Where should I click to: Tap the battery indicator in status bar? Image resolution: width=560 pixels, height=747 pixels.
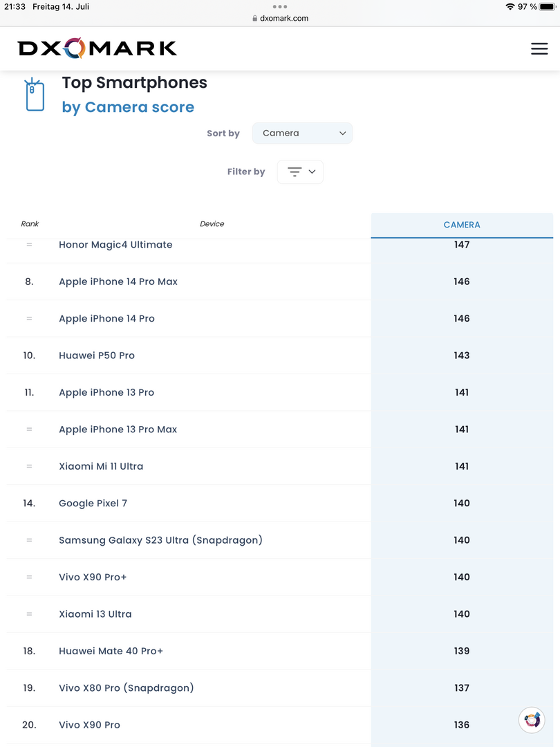pyautogui.click(x=547, y=7)
